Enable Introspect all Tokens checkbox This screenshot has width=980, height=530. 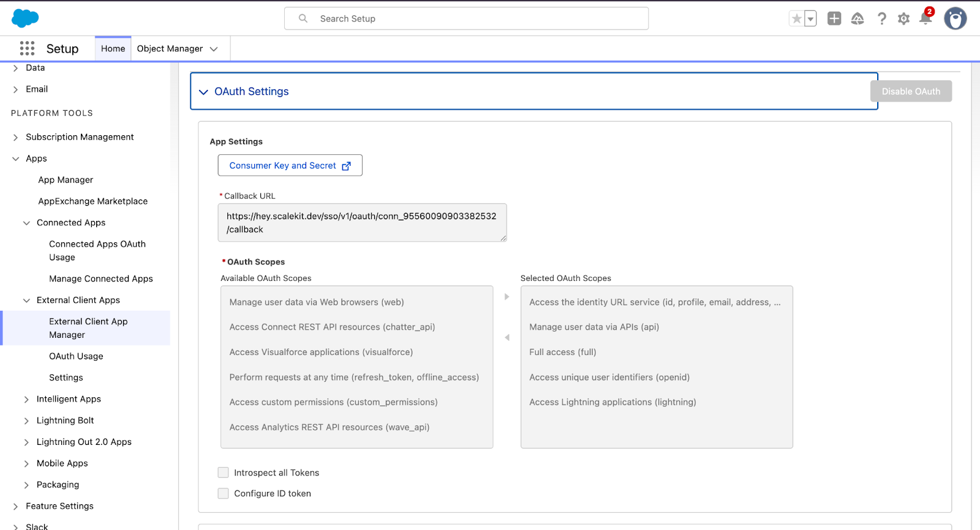coord(224,472)
